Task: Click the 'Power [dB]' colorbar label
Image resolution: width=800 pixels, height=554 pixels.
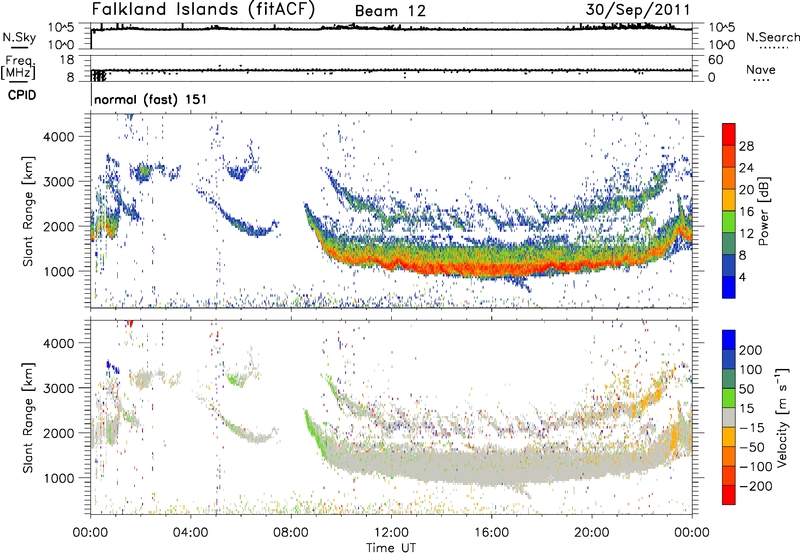Action: (x=763, y=211)
